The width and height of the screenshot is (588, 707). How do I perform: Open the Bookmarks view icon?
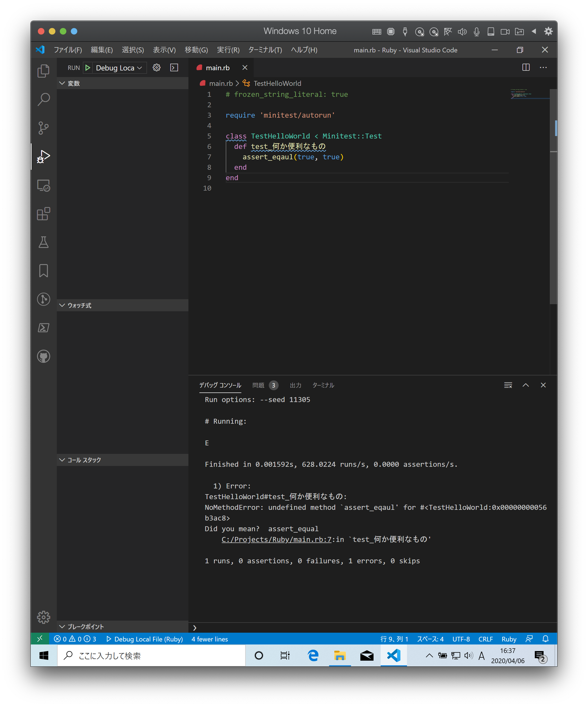(43, 271)
